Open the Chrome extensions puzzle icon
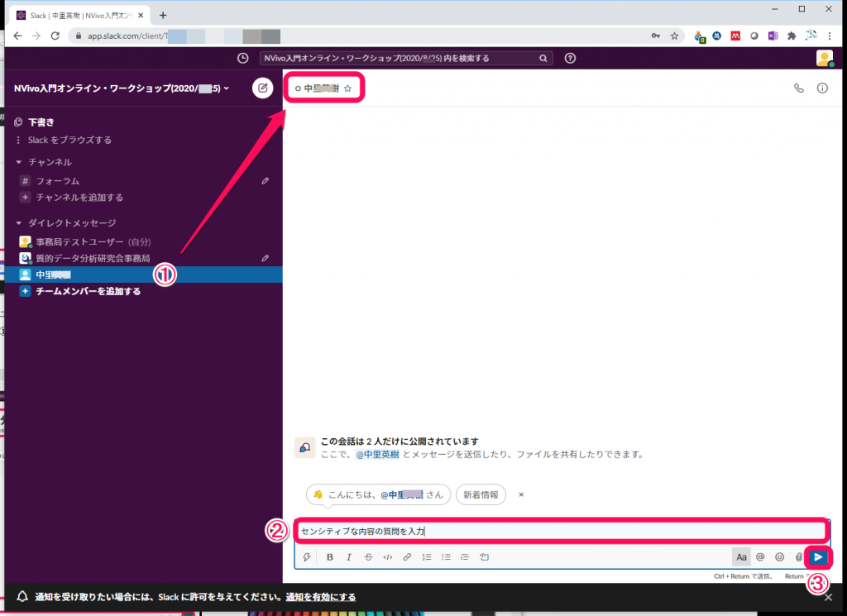Image resolution: width=847 pixels, height=616 pixels. (x=792, y=36)
